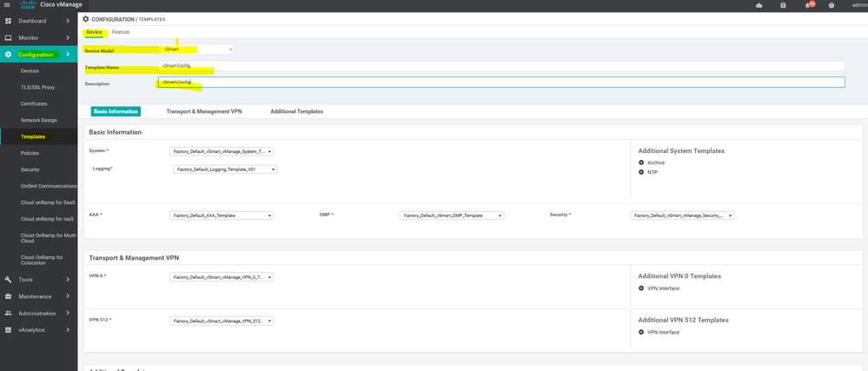868x371 pixels.
Task: Expand the Tools menu chevron
Action: click(x=68, y=280)
